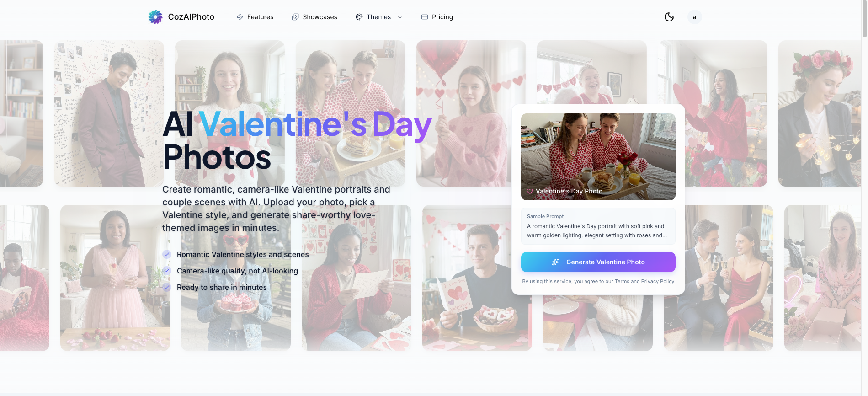Image resolution: width=868 pixels, height=396 pixels.
Task: Click the Themes palette icon
Action: pyautogui.click(x=359, y=17)
